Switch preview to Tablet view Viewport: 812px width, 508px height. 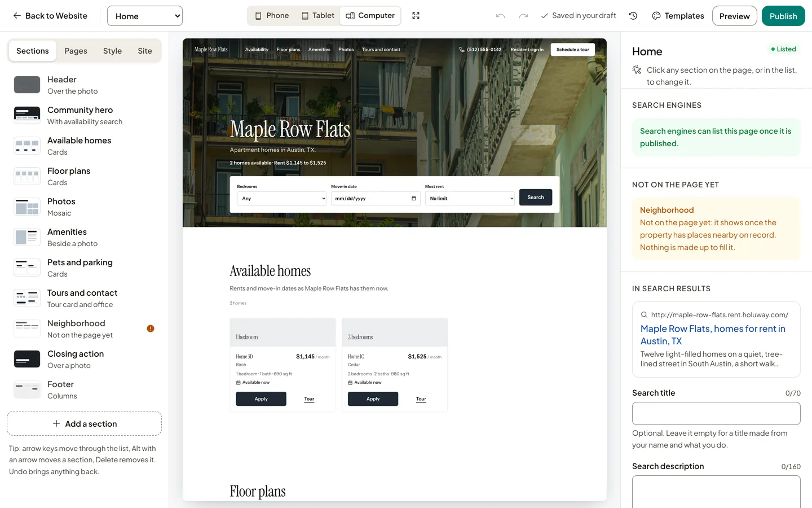click(318, 16)
